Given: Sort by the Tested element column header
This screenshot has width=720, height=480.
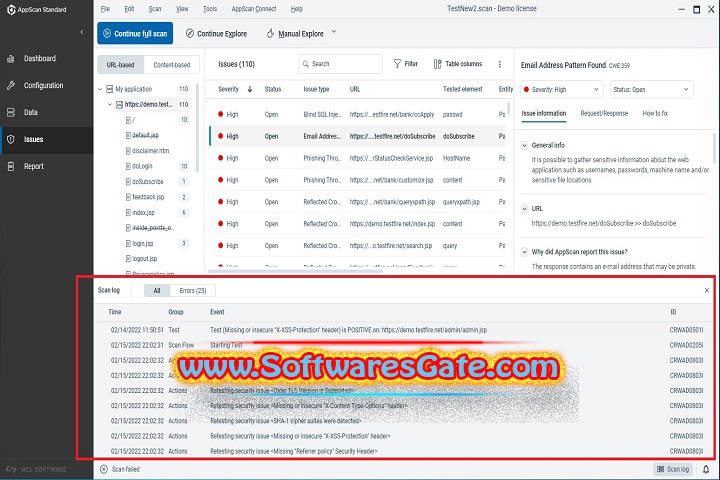Looking at the screenshot, I should [x=462, y=89].
